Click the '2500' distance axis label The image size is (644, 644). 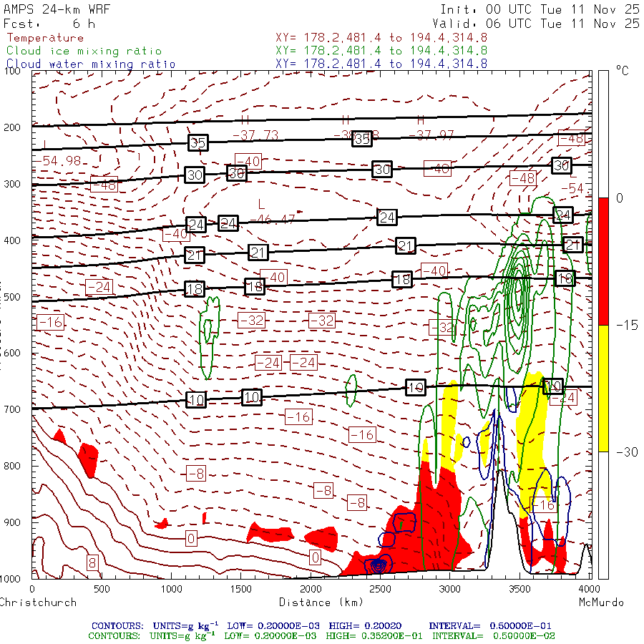coord(380,590)
